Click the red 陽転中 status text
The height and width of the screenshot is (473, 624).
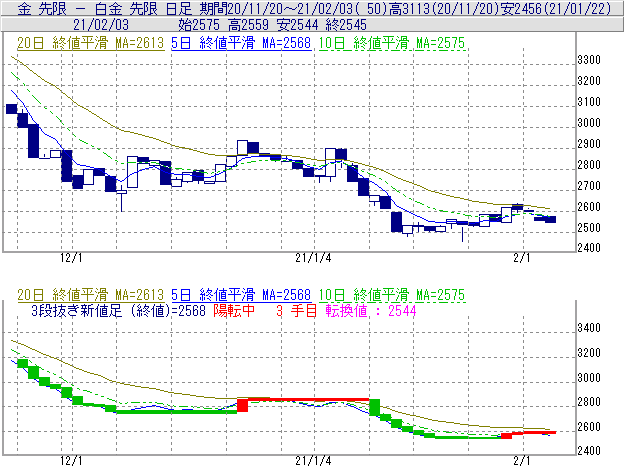234,311
